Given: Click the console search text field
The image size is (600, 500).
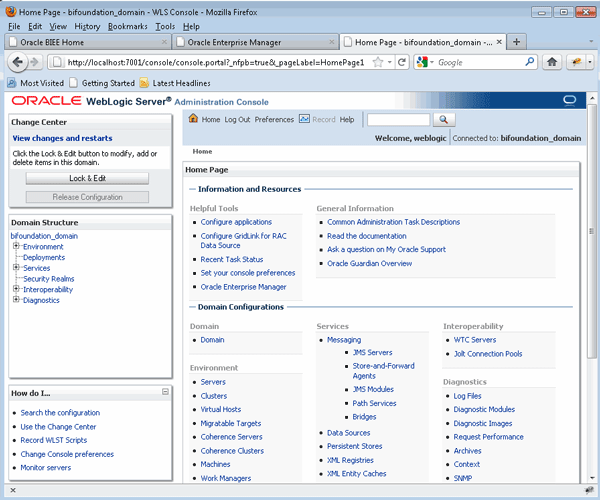Looking at the screenshot, I should [397, 119].
